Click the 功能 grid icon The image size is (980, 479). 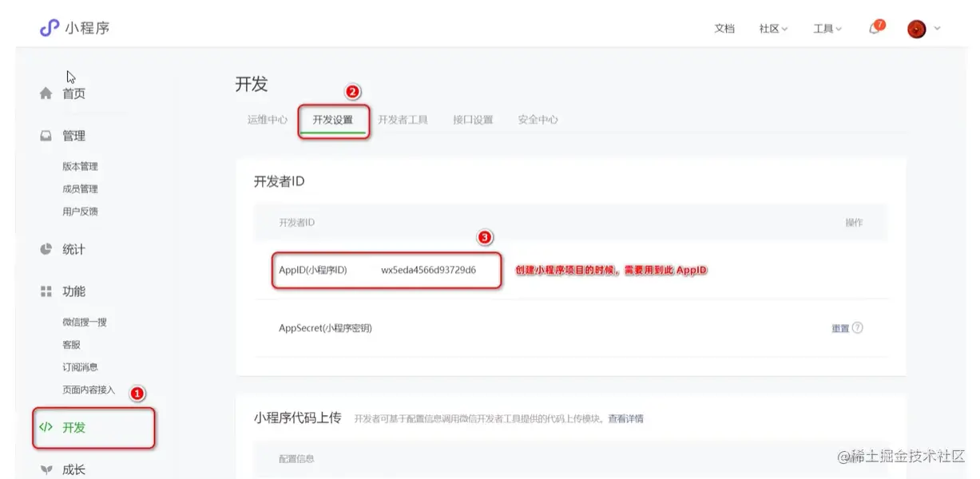click(46, 291)
